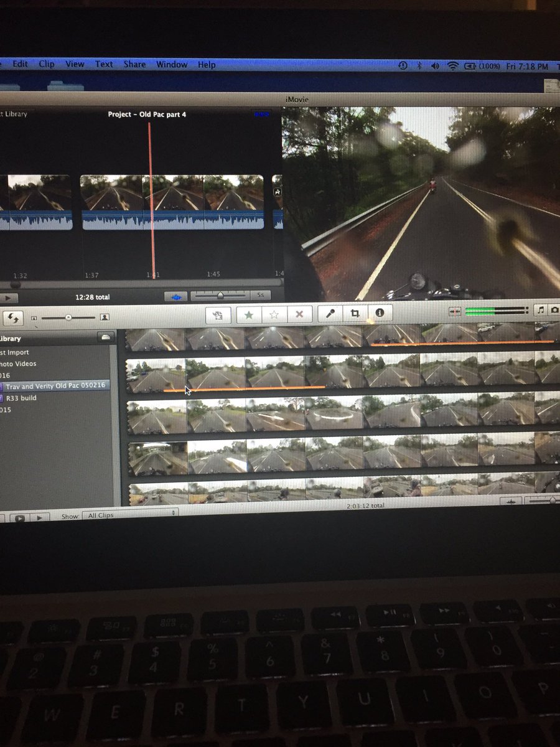Screen dimensions: 560x747
Task: Swap events and projects with arrows button
Action: pos(12,318)
